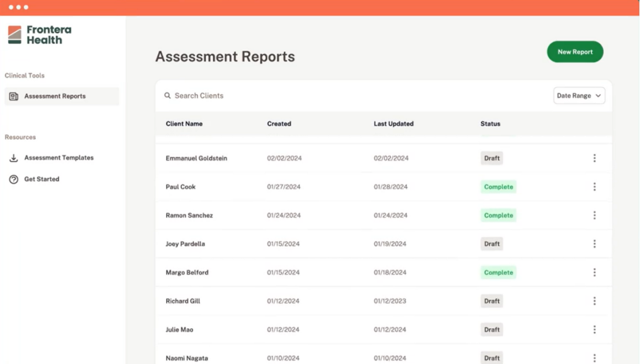
Task: Select Assessment Reports in the sidebar
Action: click(55, 96)
